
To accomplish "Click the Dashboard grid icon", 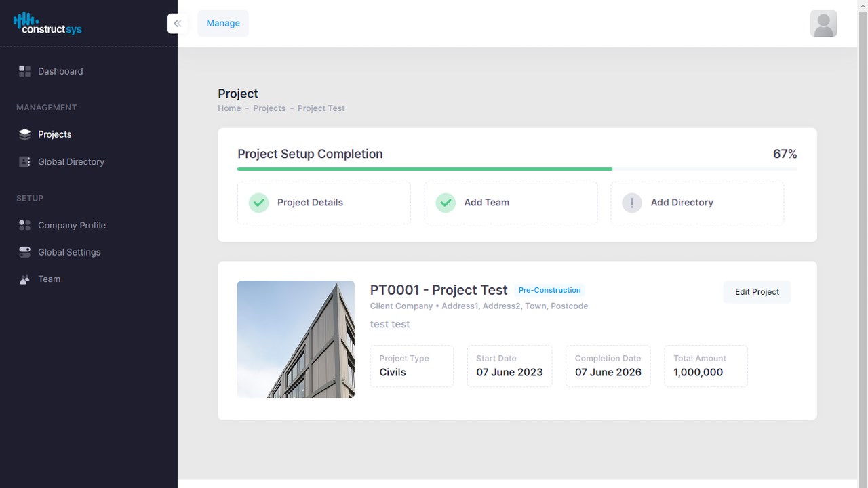I will pyautogui.click(x=25, y=71).
